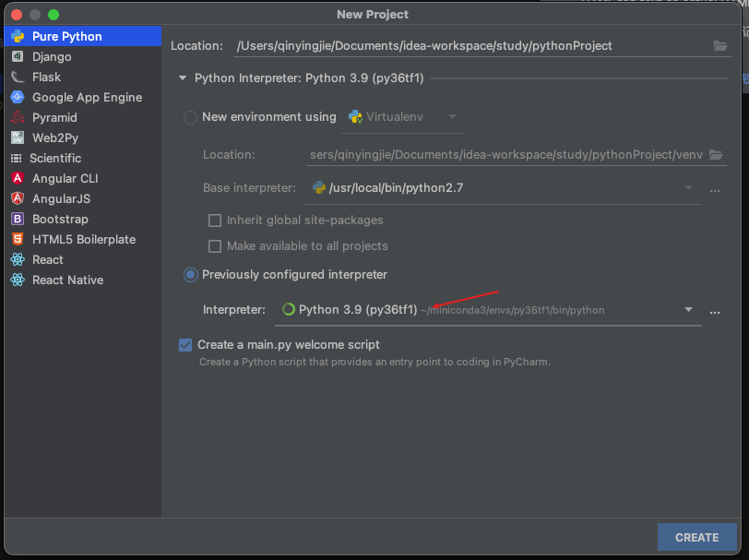Open the Interpreter ellipsis settings button
The image size is (749, 560).
(x=715, y=311)
